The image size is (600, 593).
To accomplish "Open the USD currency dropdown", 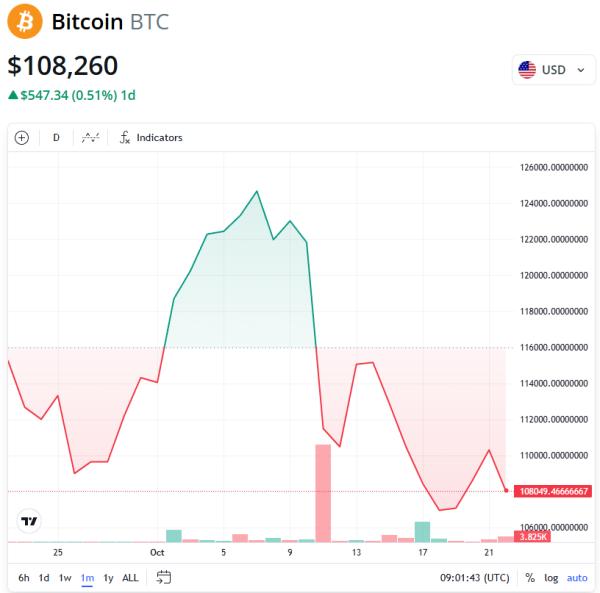I will 553,70.
